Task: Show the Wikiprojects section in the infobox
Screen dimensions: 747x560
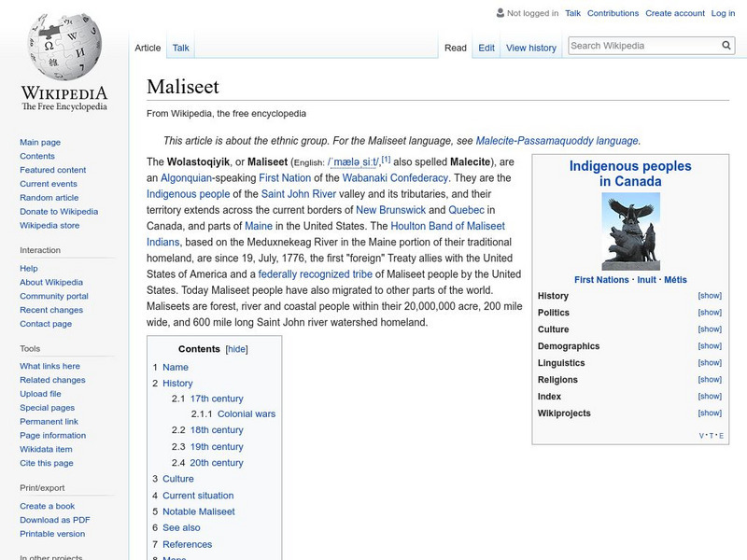Action: point(711,412)
